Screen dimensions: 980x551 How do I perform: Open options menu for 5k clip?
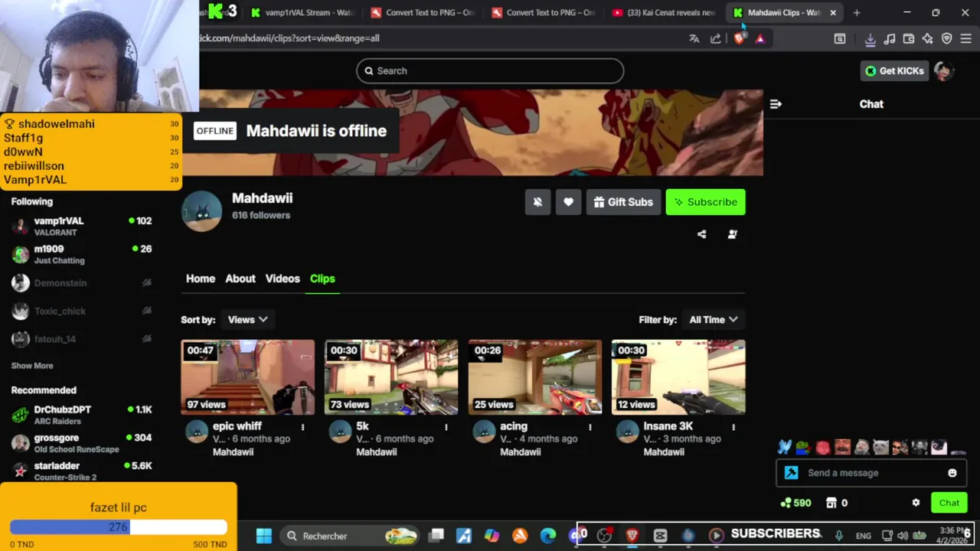point(446,427)
